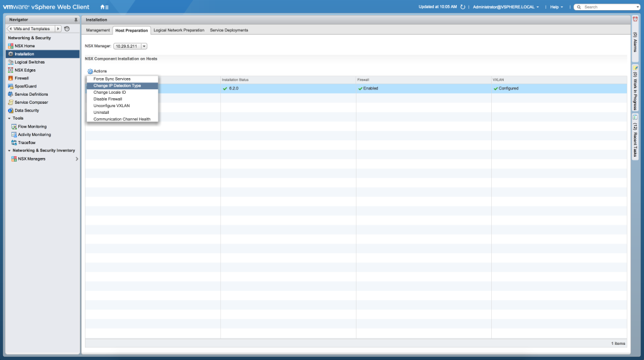Viewport: 644px width, 360px height.
Task: Open navigator history clock icon
Action: click(x=67, y=29)
